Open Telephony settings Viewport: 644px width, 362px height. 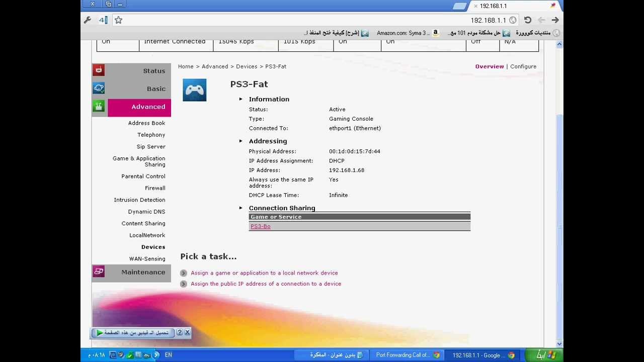(x=151, y=135)
